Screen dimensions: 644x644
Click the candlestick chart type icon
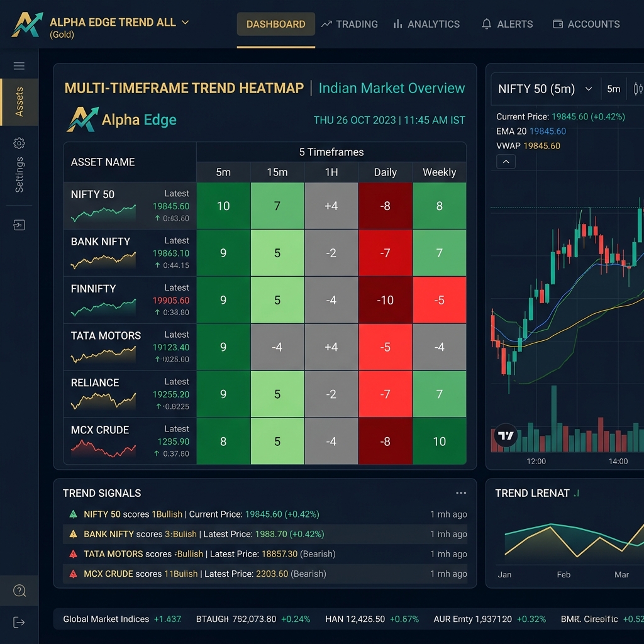pos(638,89)
